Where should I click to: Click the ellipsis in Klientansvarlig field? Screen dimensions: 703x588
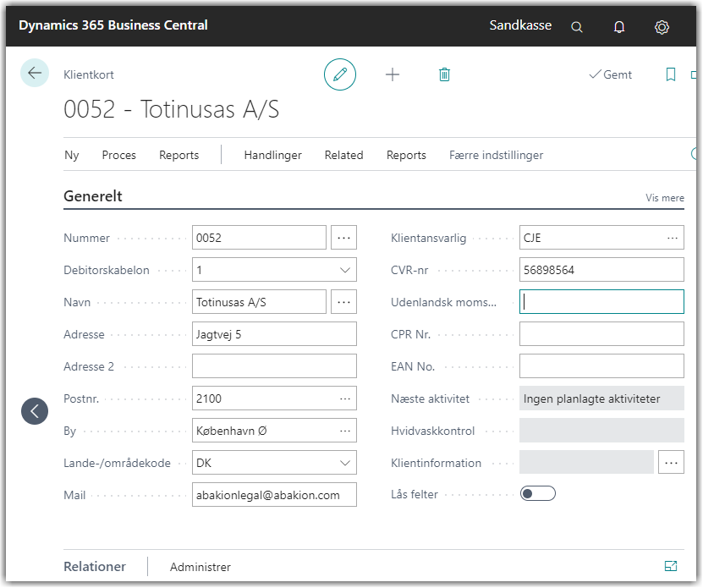pyautogui.click(x=672, y=238)
